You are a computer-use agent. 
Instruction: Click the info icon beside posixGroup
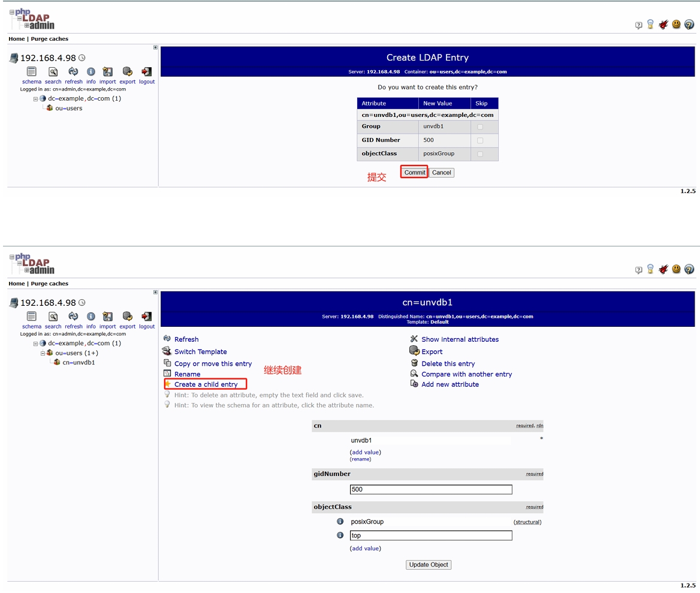[340, 522]
